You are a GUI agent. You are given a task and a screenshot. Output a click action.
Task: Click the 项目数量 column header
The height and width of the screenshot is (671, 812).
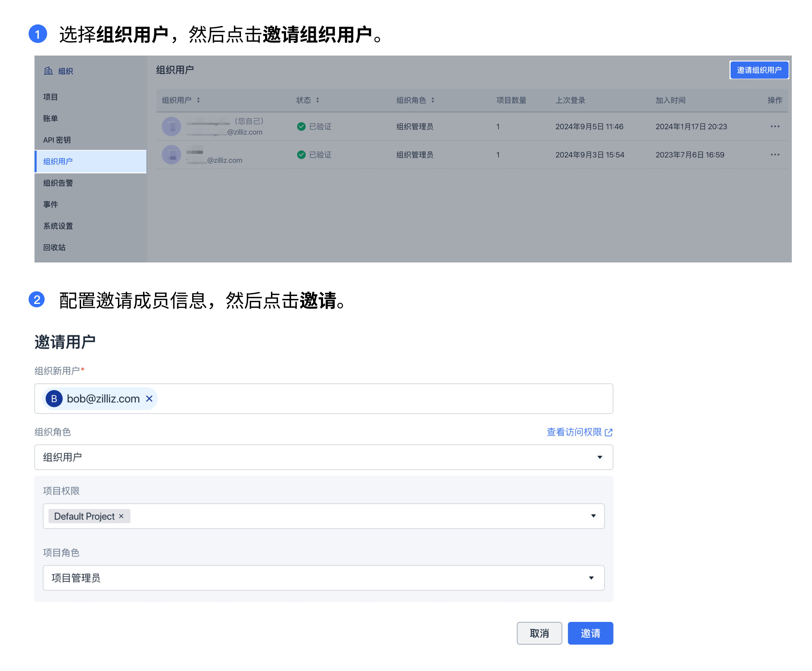pos(511,100)
